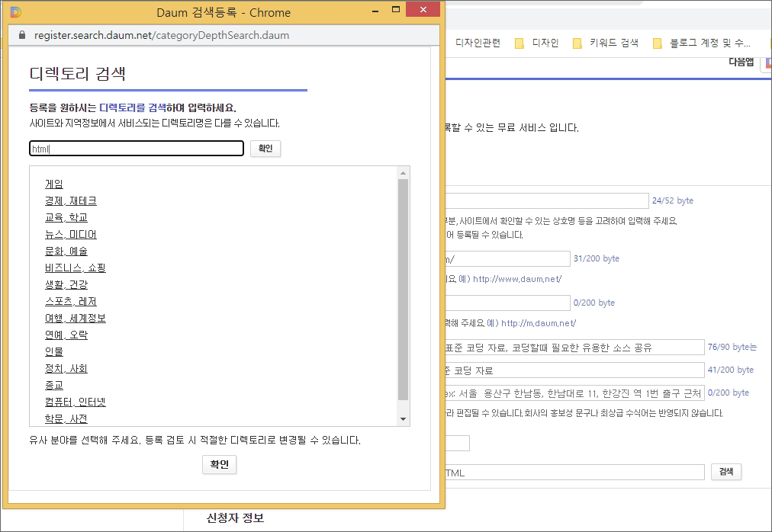Viewport: 772px width, 532px height.
Task: Click the 검색 button in the background page
Action: click(x=725, y=472)
